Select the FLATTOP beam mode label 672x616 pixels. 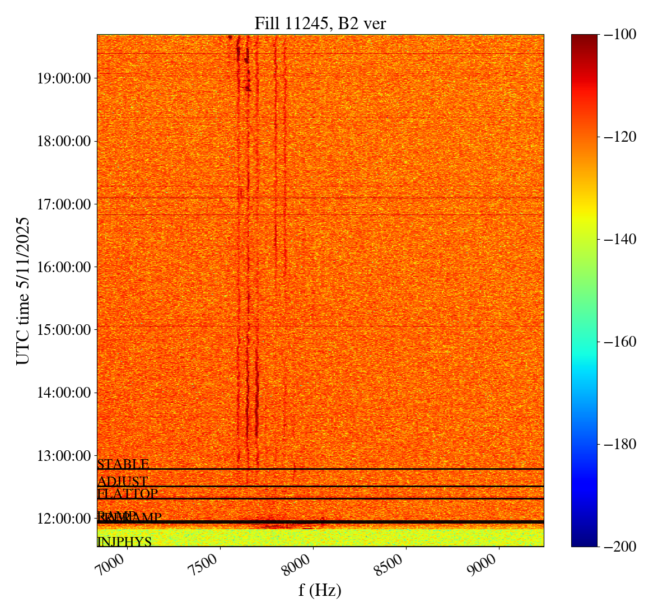pos(128,494)
